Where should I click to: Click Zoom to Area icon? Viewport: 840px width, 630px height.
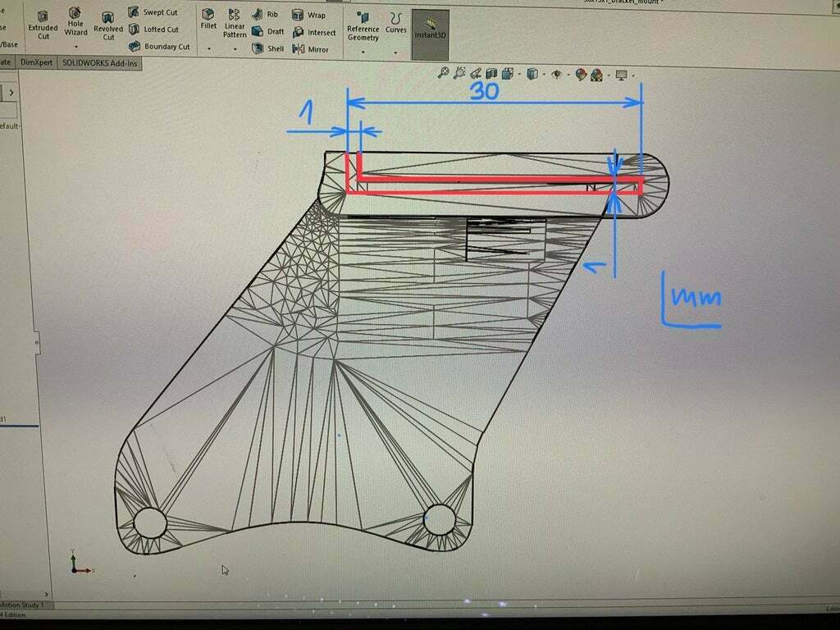click(x=459, y=73)
